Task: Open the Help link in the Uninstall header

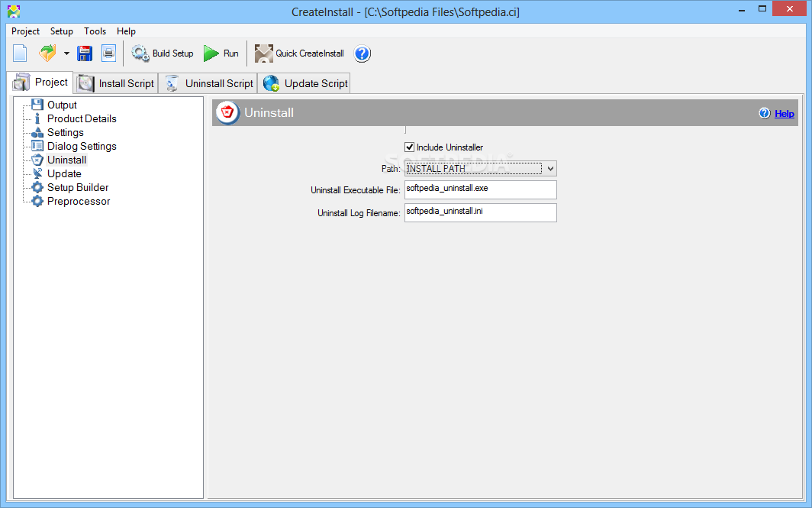Action: (784, 114)
